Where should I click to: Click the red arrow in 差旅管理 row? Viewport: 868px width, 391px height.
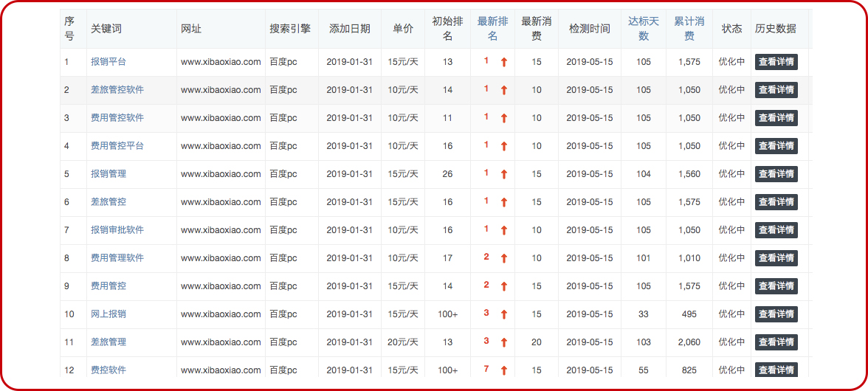click(x=504, y=342)
